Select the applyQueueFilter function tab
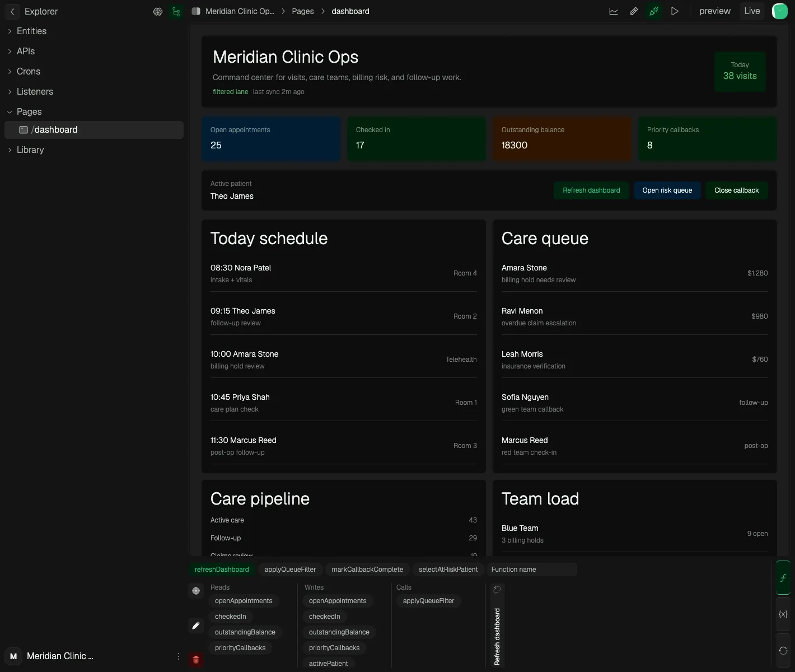 tap(290, 570)
